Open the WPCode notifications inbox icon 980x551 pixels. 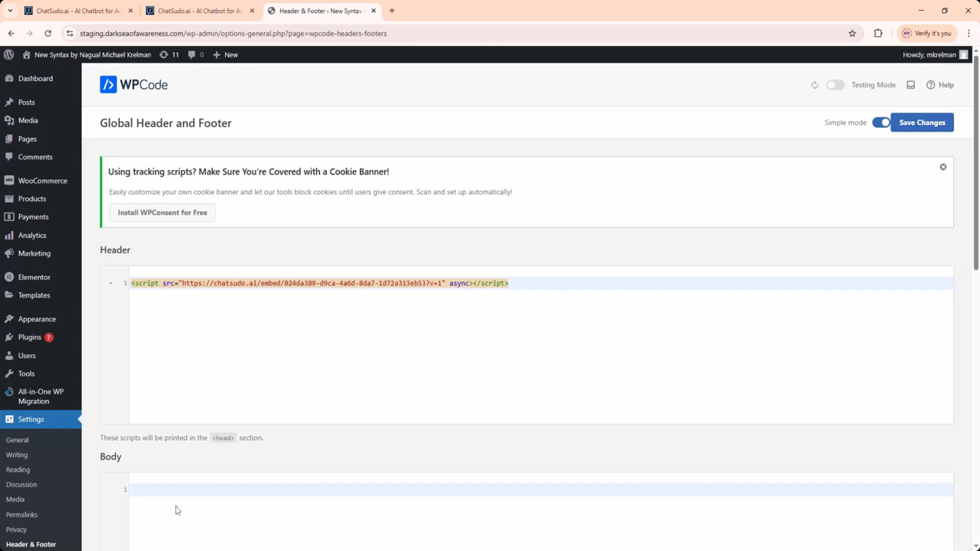click(x=910, y=85)
